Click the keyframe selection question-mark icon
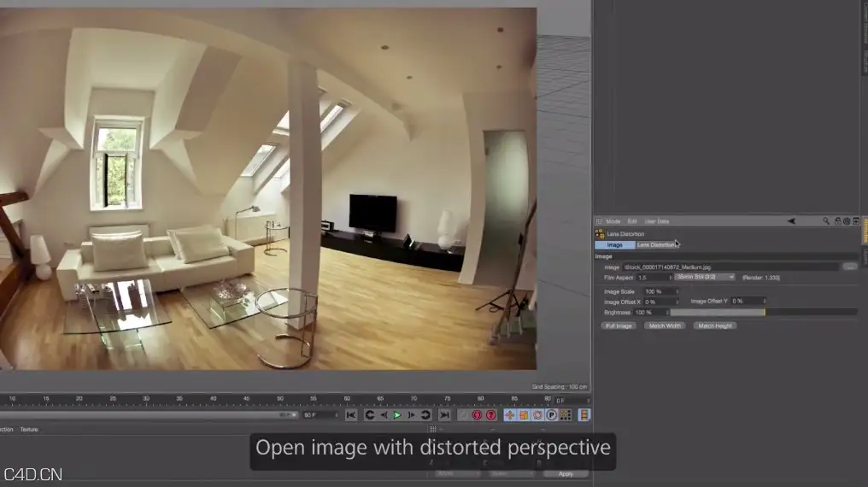Image resolution: width=868 pixels, height=487 pixels. click(x=491, y=415)
